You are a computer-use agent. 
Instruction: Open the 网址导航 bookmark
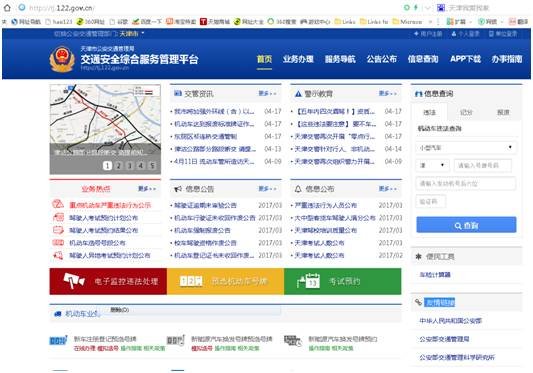[26, 22]
